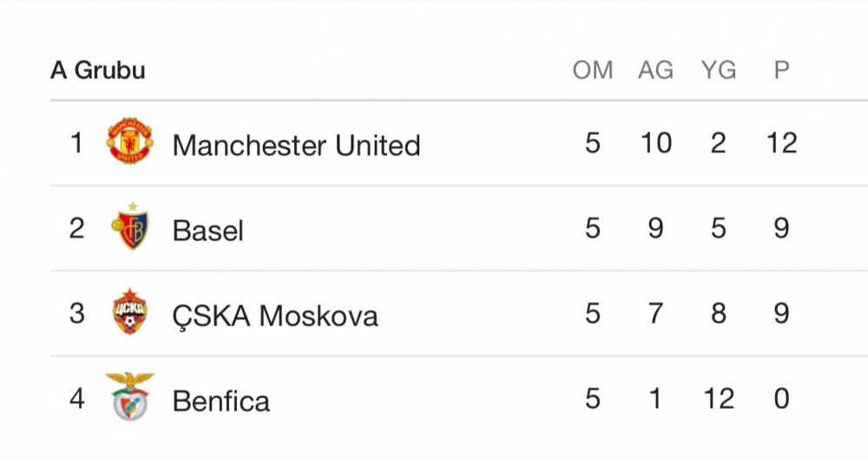Click the A Grubu group heading
Screen dimensions: 868x459
[x=97, y=70]
